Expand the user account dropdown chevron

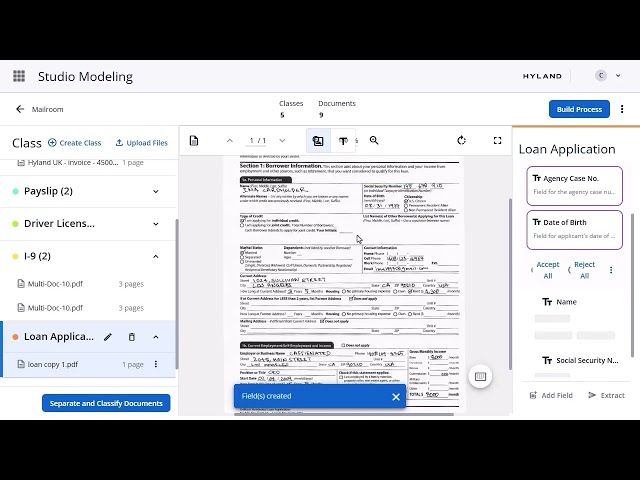click(618, 76)
